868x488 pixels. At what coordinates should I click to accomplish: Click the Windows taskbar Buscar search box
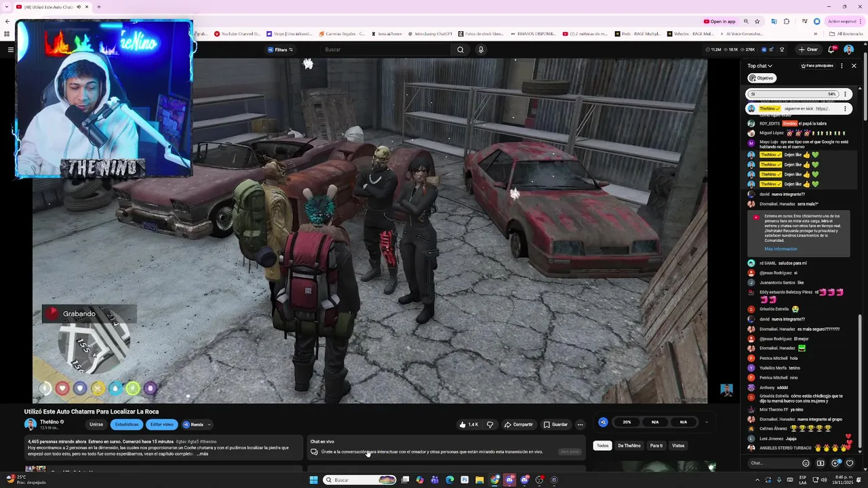click(359, 480)
